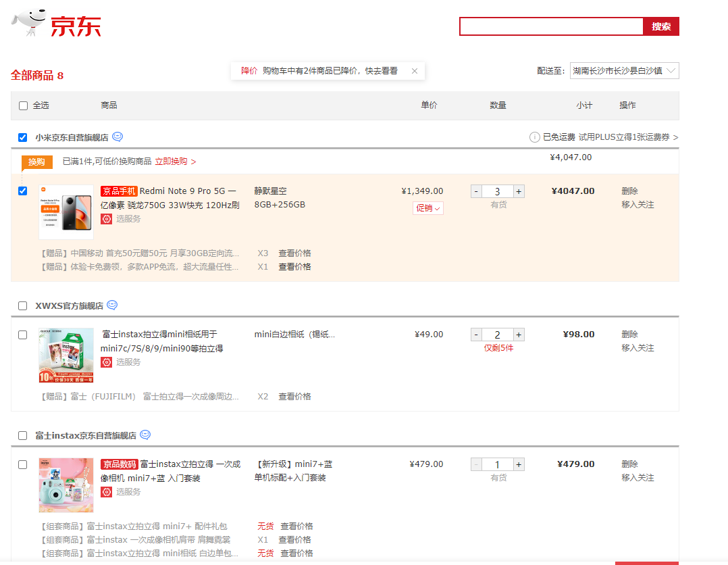The image size is (728, 565).
Task: Click the search input box
Action: coord(551,26)
